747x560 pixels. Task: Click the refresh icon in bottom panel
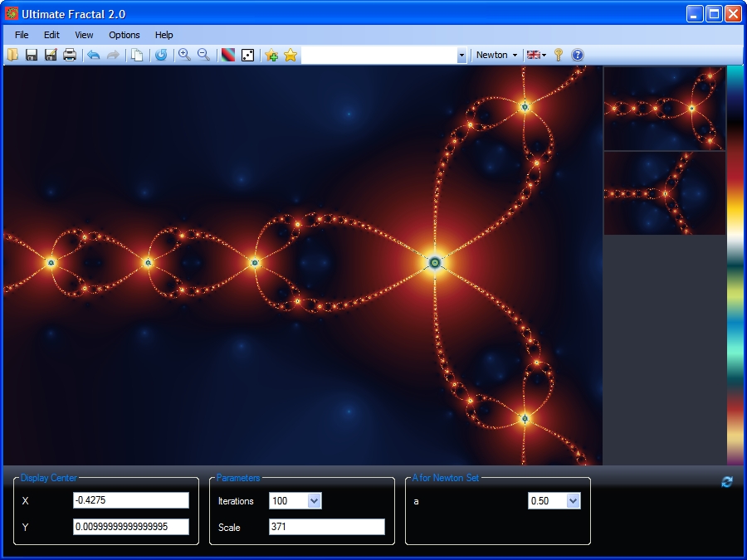tap(727, 482)
